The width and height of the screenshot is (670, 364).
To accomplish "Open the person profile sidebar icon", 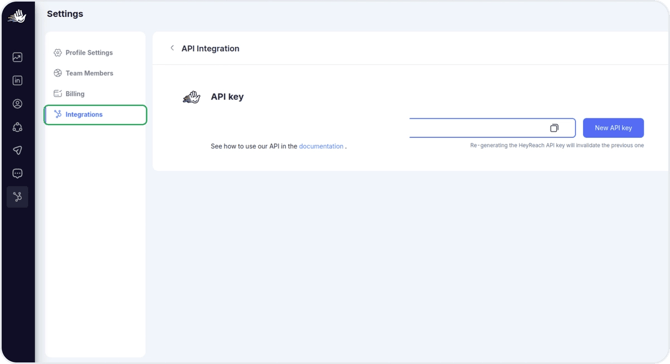I will click(18, 104).
